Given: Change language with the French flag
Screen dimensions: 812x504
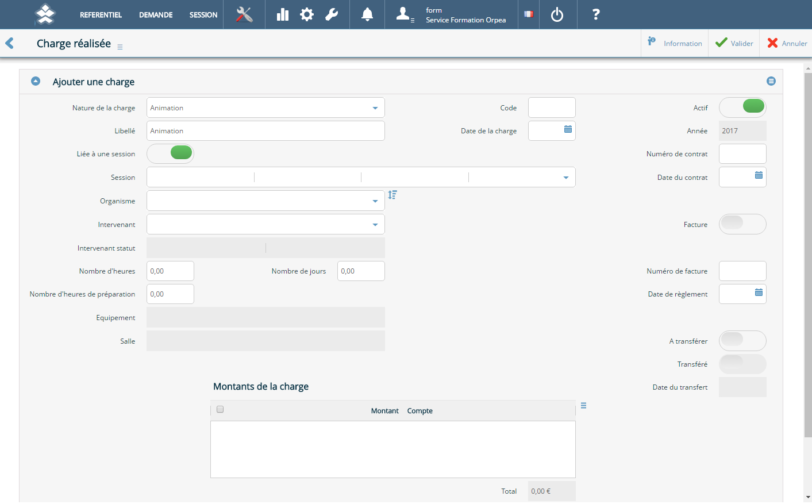Looking at the screenshot, I should 529,14.
